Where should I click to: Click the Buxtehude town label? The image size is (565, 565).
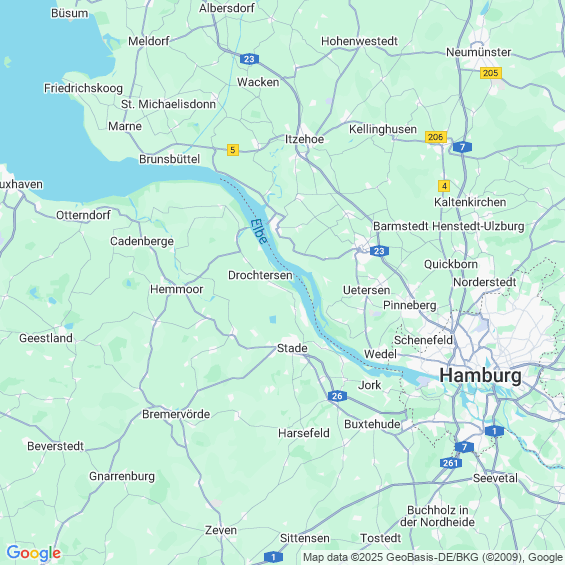[372, 424]
